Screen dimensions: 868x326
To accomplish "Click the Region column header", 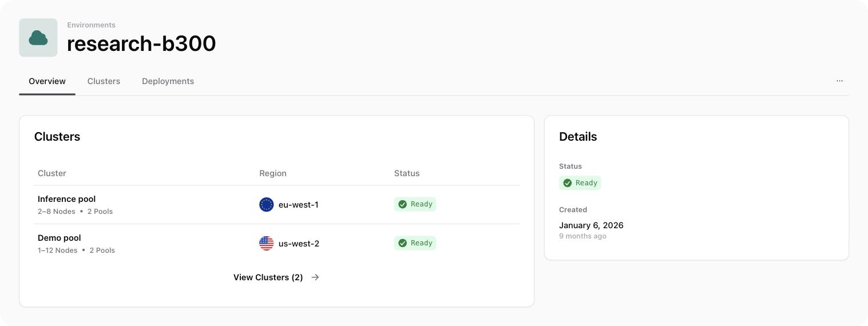I will pos(273,173).
